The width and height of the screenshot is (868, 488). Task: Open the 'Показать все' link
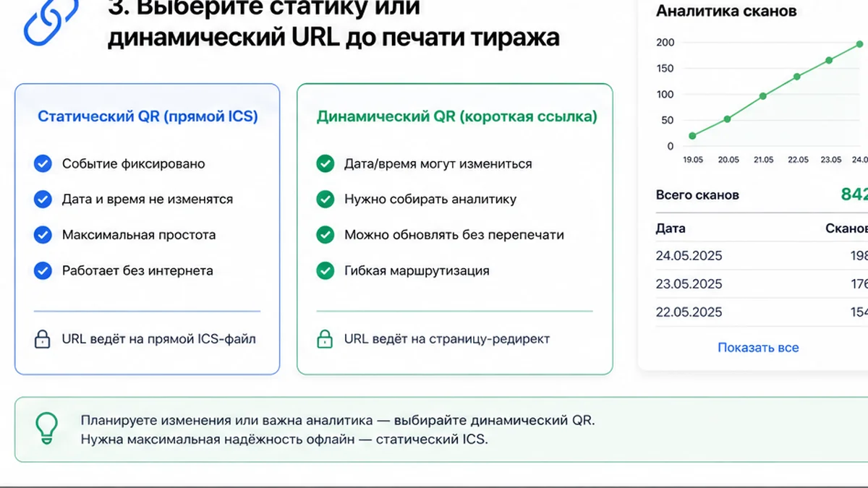(x=758, y=348)
